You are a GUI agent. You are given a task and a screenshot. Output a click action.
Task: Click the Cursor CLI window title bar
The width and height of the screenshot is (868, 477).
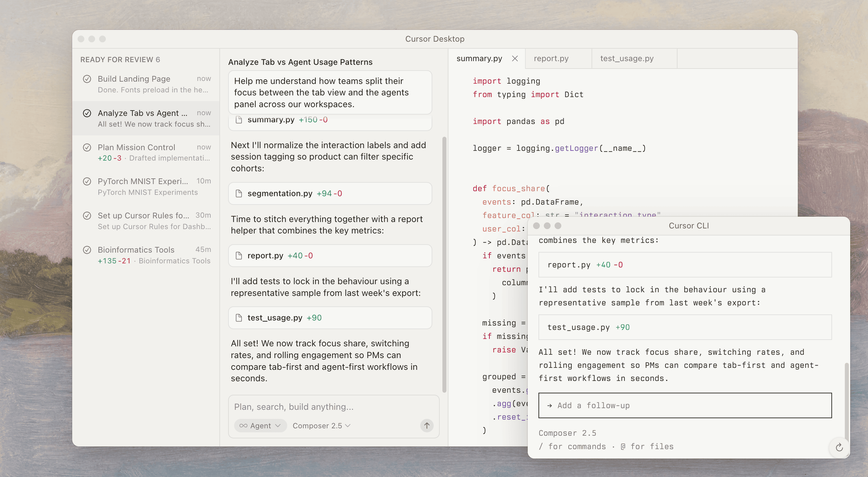pyautogui.click(x=688, y=226)
